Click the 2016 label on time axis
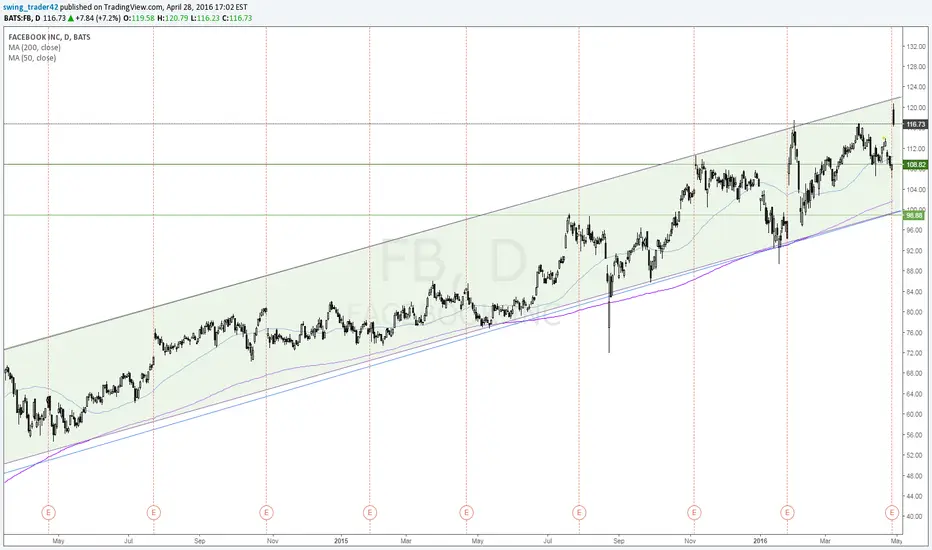932x550 pixels. [x=760, y=541]
